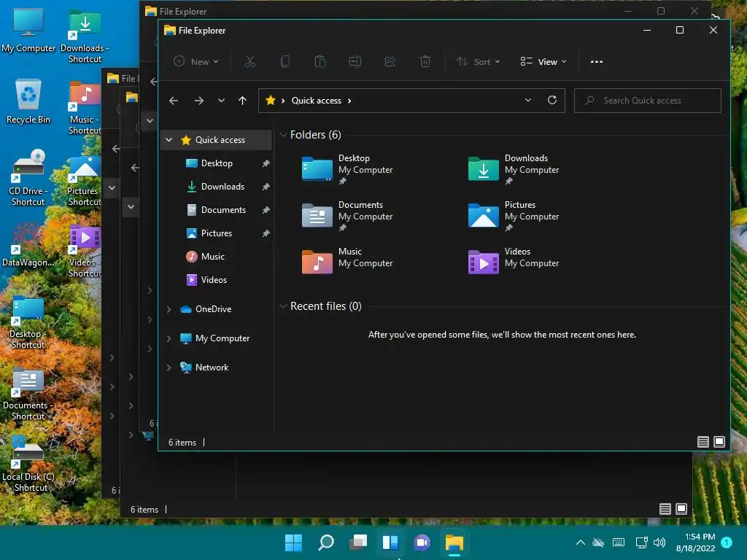Go forward with the right arrow
The height and width of the screenshot is (560, 747).
199,101
